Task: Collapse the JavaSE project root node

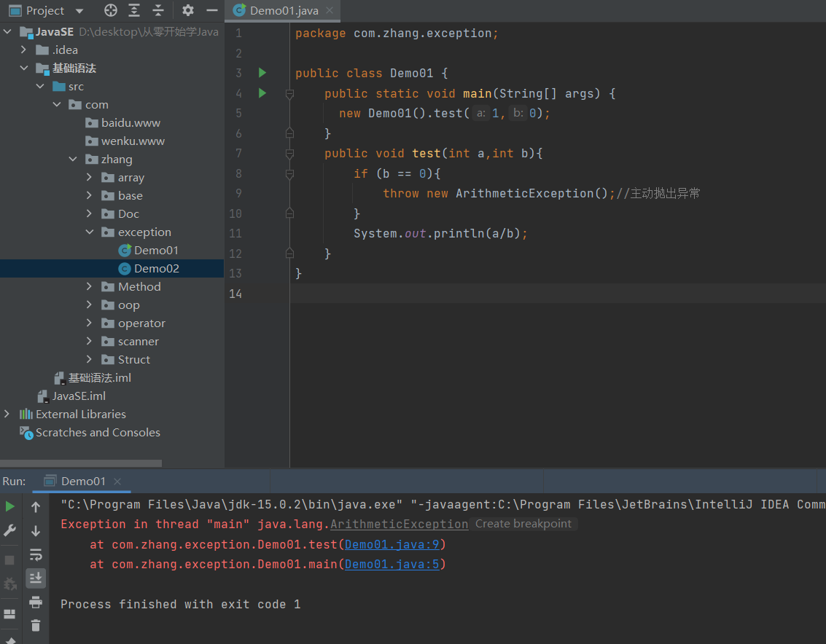Action: click(x=7, y=31)
